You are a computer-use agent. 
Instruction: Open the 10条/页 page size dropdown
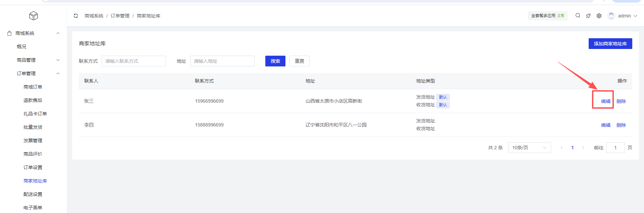click(529, 148)
